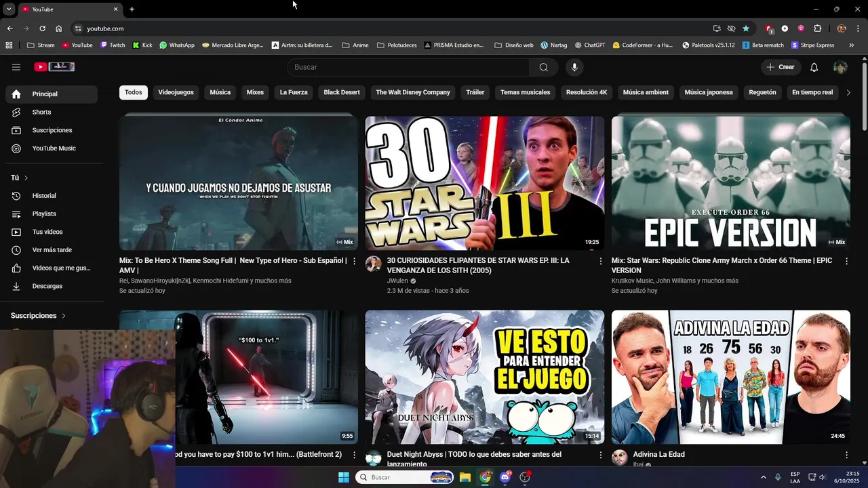
Task: Open options for Adivina La Edad video
Action: click(x=846, y=455)
